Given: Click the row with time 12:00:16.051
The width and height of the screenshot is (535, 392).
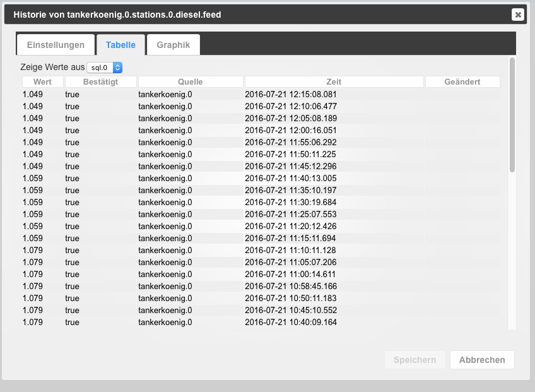Looking at the screenshot, I should click(291, 130).
